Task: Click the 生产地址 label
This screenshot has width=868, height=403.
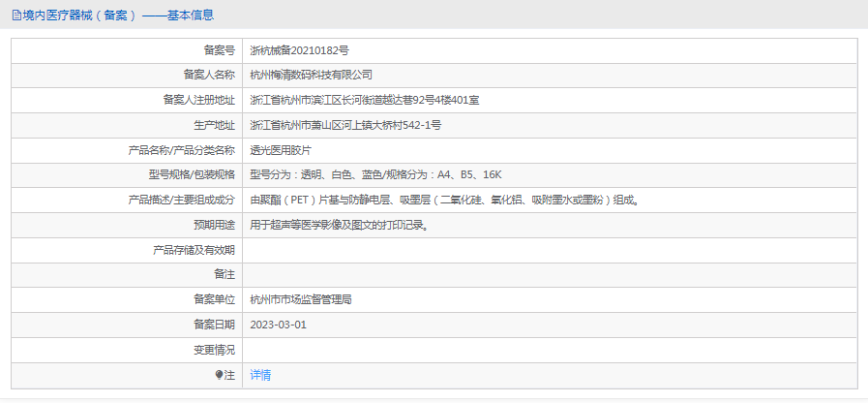Action: tap(214, 125)
